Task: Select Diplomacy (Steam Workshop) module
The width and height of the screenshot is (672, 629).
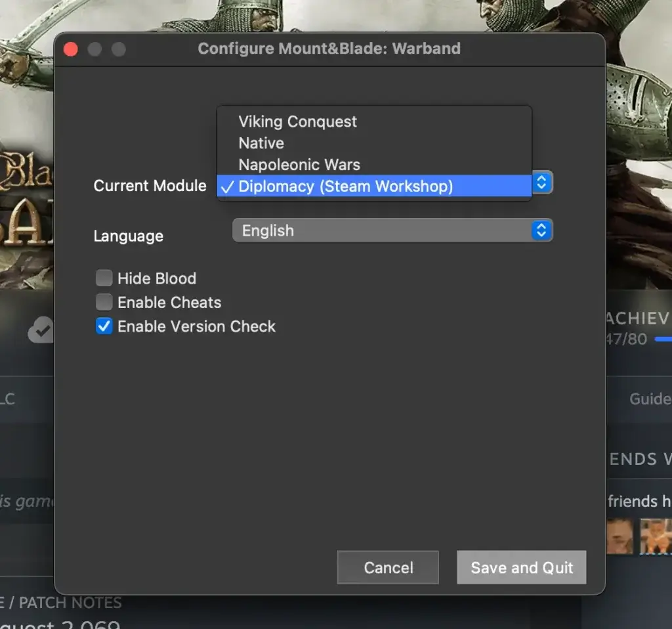Action: [374, 186]
